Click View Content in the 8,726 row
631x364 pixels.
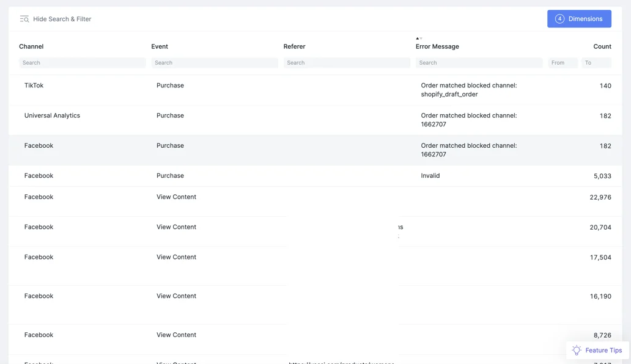point(176,335)
